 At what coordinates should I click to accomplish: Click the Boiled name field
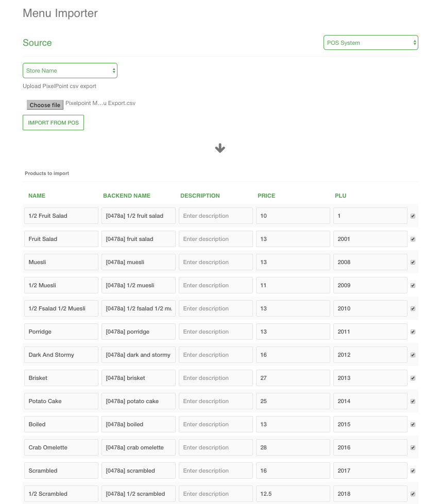61,424
